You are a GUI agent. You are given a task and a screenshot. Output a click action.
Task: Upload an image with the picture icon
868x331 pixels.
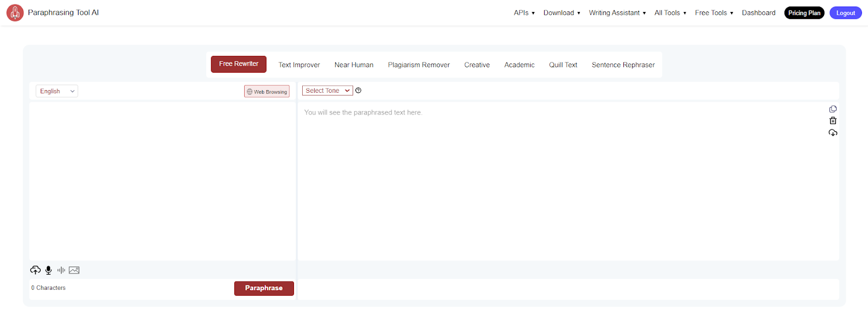pyautogui.click(x=74, y=270)
